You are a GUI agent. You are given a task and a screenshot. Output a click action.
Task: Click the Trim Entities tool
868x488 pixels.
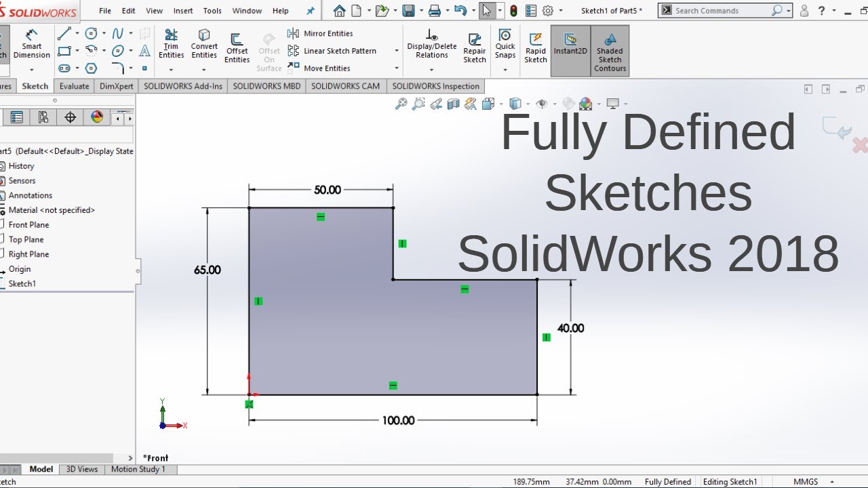pos(171,44)
